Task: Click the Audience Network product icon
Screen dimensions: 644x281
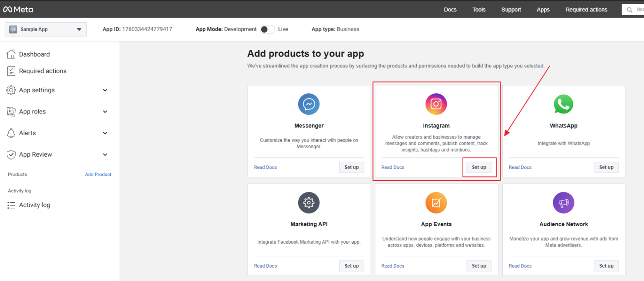Action: coord(563,203)
